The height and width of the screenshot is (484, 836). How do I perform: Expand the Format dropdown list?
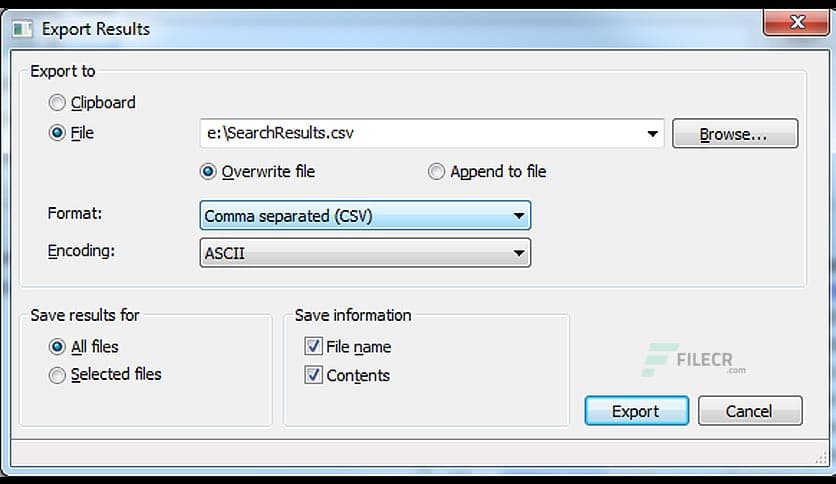(x=518, y=216)
